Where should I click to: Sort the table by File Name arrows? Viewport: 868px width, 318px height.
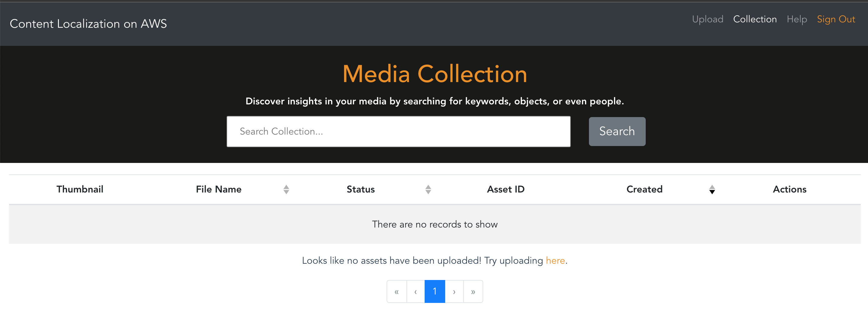point(286,189)
